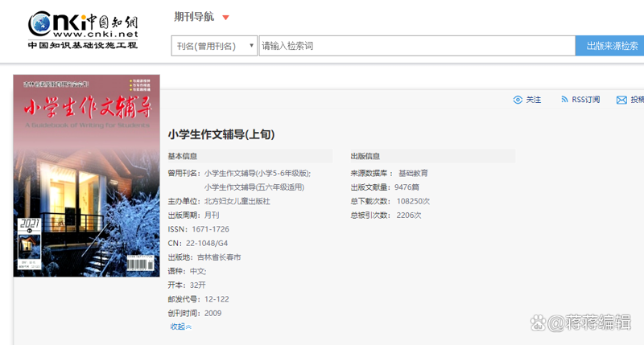Click the 出版来源检索 button
The height and width of the screenshot is (345, 644).
[x=610, y=46]
